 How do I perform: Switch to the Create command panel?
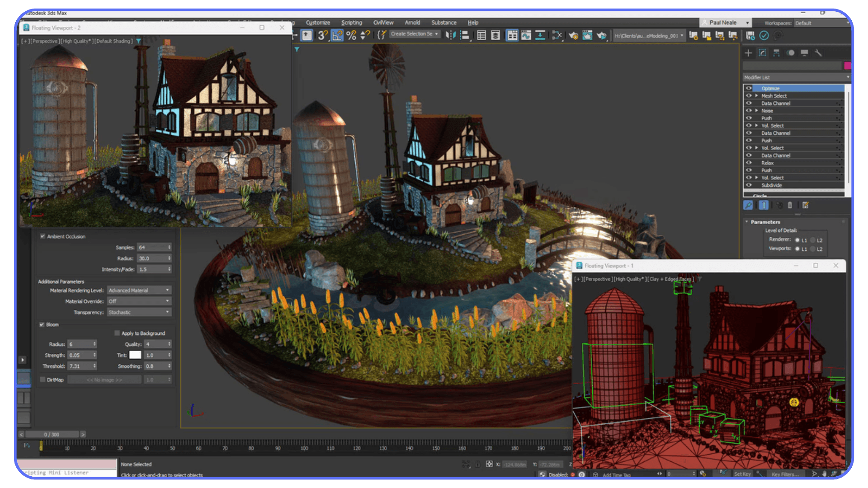tap(748, 53)
